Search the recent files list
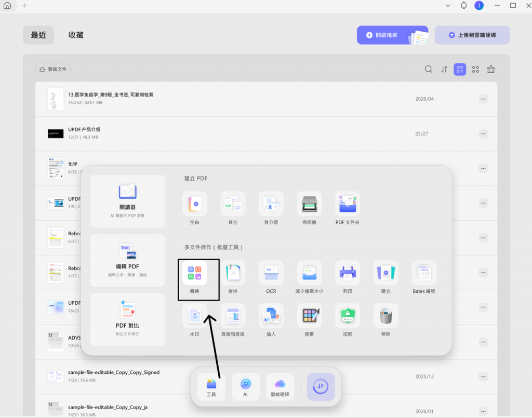 (429, 70)
